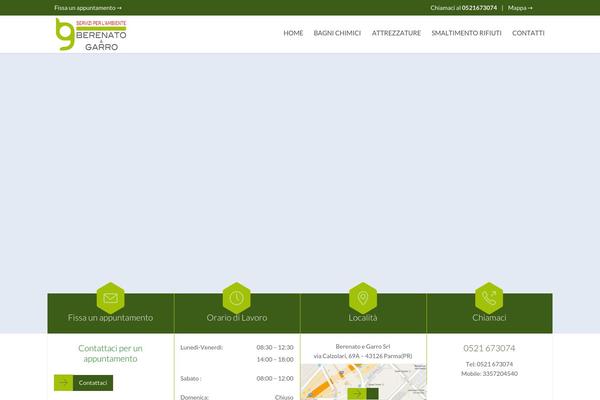Click the map pin hexagon icon
The width and height of the screenshot is (600, 400).
363,298
